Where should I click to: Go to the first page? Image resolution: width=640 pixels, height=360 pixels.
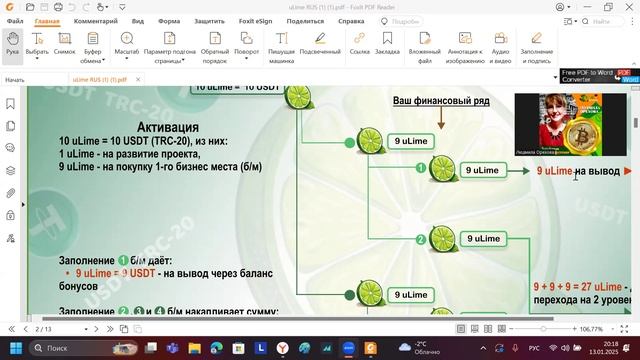[11, 329]
